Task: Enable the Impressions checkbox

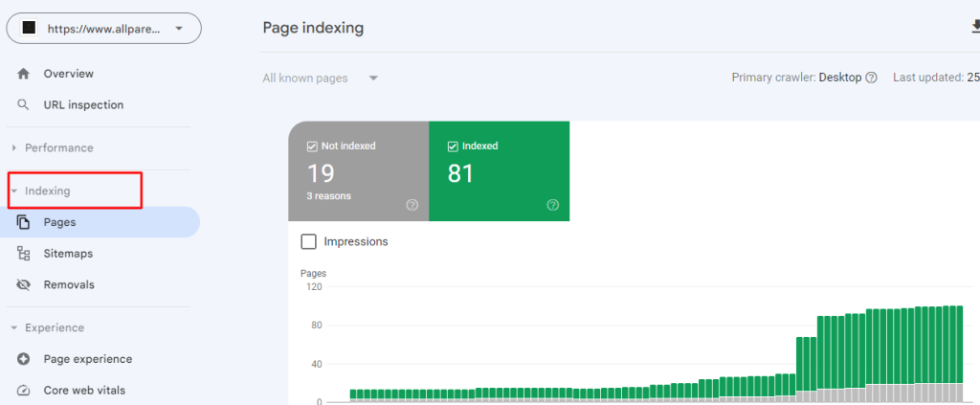Action: 308,242
